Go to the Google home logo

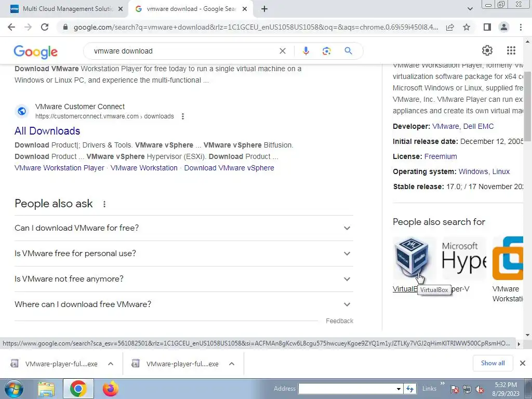pos(36,52)
